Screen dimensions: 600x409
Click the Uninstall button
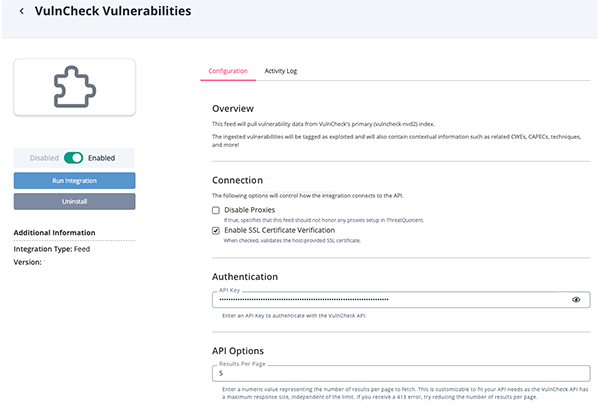(74, 202)
